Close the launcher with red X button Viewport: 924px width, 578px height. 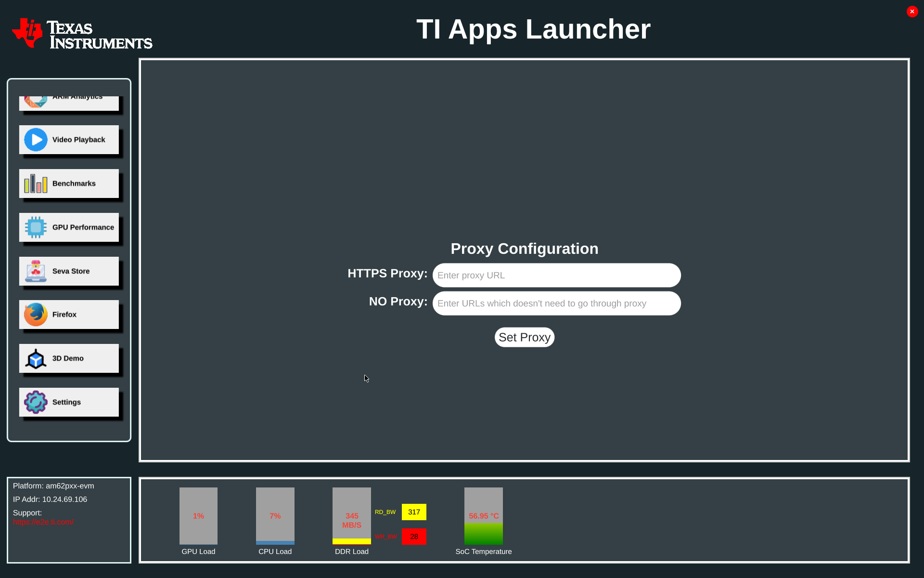(x=912, y=11)
